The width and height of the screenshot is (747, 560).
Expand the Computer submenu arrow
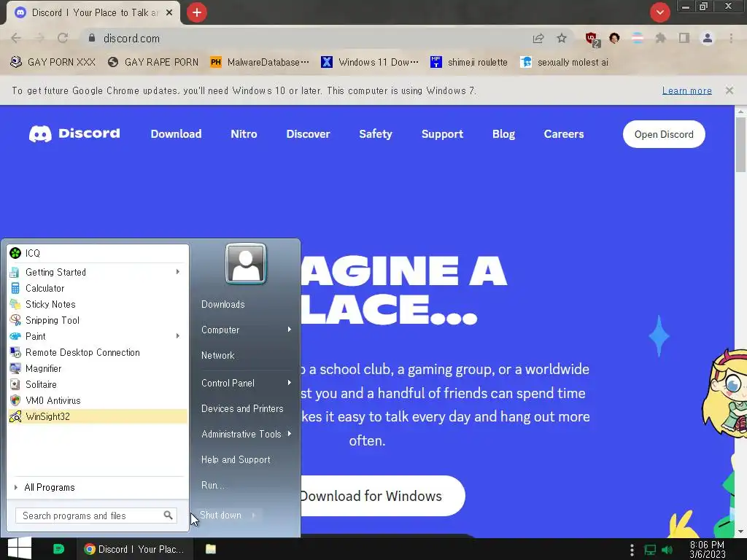click(289, 330)
